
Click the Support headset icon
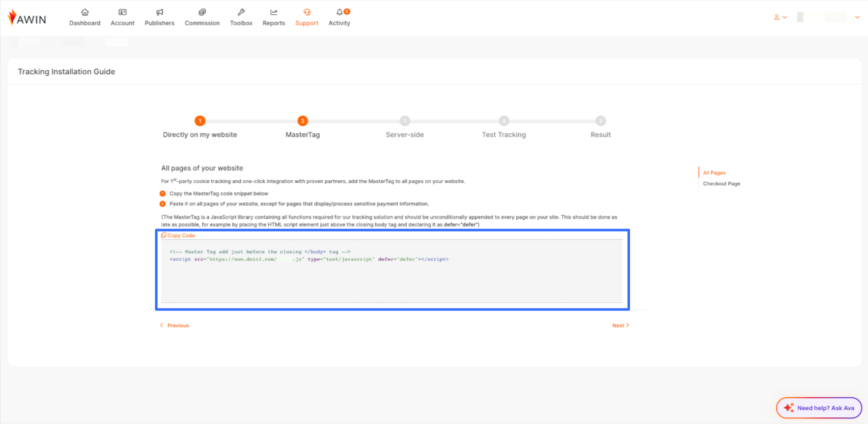[x=307, y=12]
